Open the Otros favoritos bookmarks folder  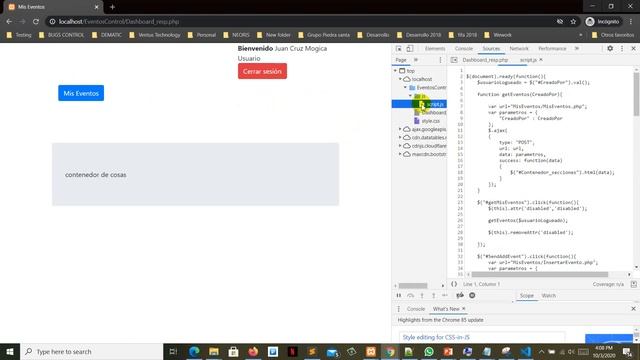click(613, 35)
